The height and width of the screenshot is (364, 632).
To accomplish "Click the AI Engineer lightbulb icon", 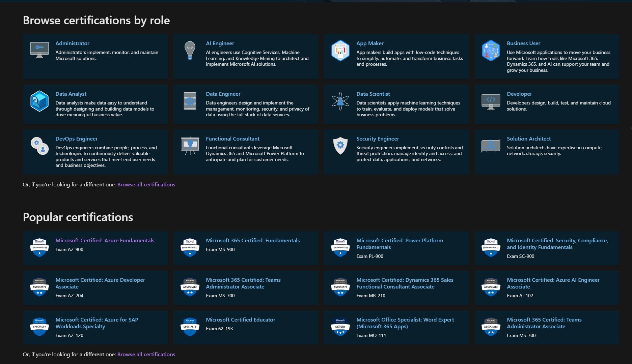I will tap(190, 51).
